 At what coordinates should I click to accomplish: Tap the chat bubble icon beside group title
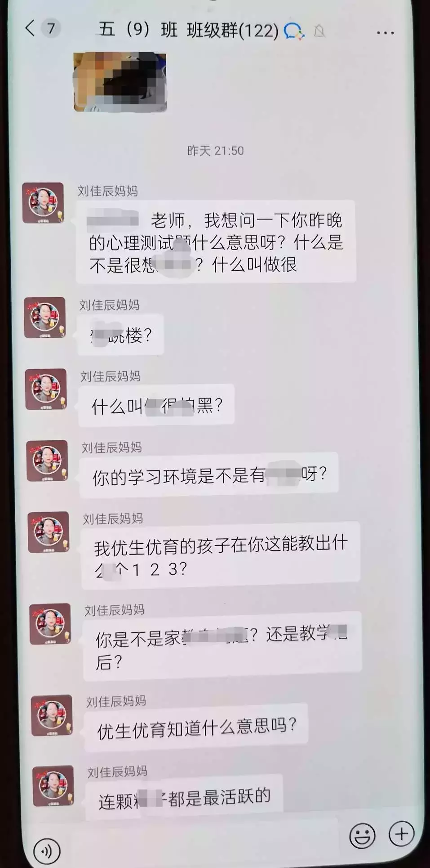coord(294,31)
